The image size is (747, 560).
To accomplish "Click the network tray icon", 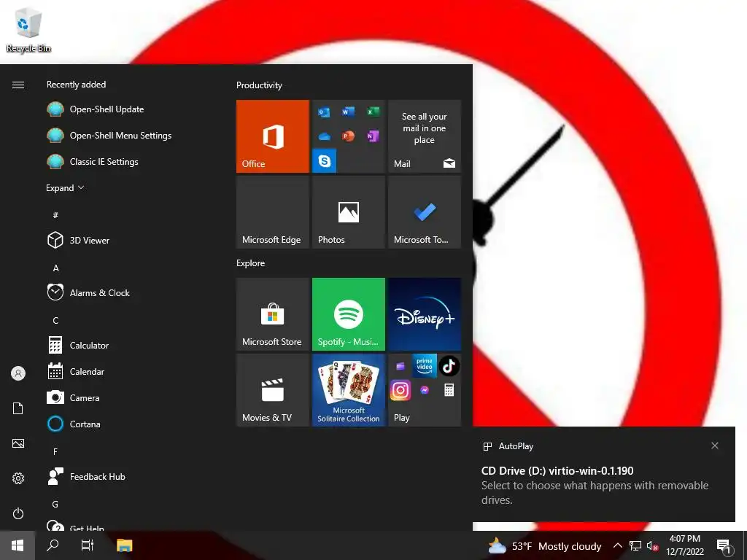I will 635,545.
